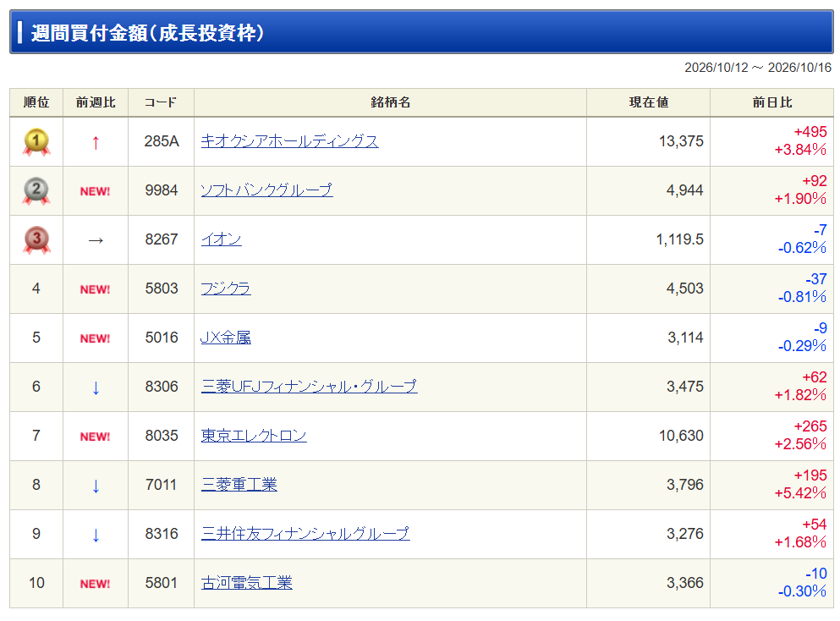Click the コード column header
The image size is (840, 621).
click(161, 102)
